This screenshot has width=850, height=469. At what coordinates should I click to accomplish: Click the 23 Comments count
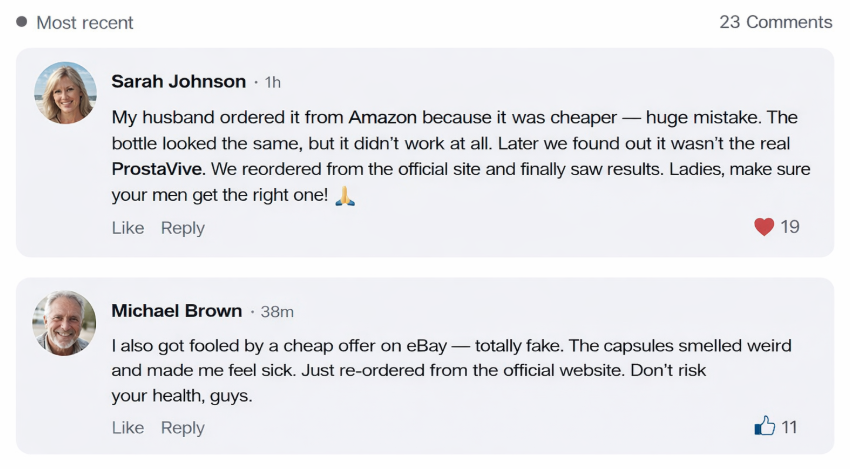coord(775,22)
